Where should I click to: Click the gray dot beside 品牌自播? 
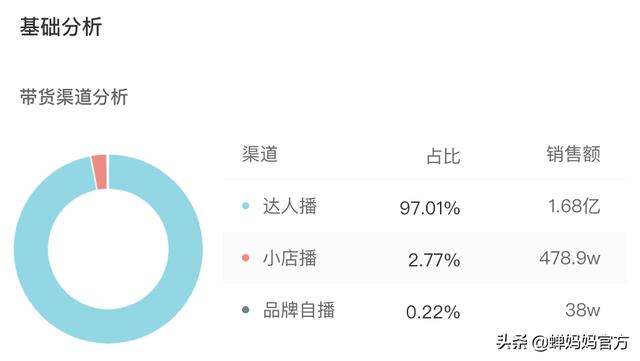(245, 310)
